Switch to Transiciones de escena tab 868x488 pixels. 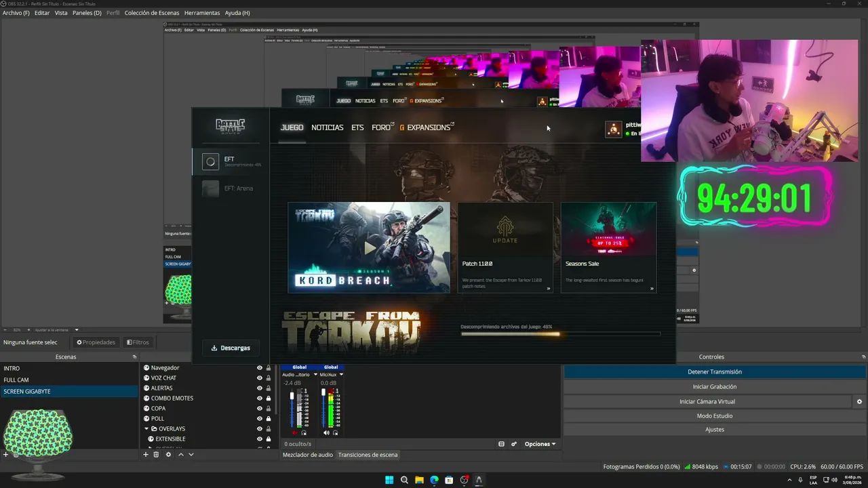click(x=368, y=455)
